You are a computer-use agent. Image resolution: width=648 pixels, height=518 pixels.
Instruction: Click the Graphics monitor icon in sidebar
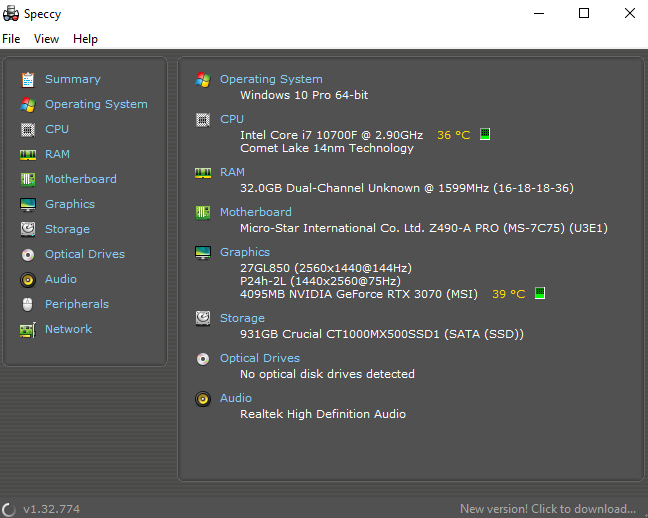(x=28, y=205)
